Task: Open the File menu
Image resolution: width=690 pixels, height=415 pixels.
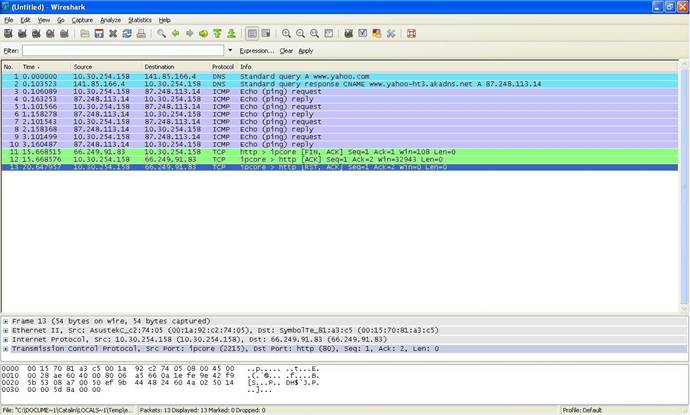Action: [8, 20]
